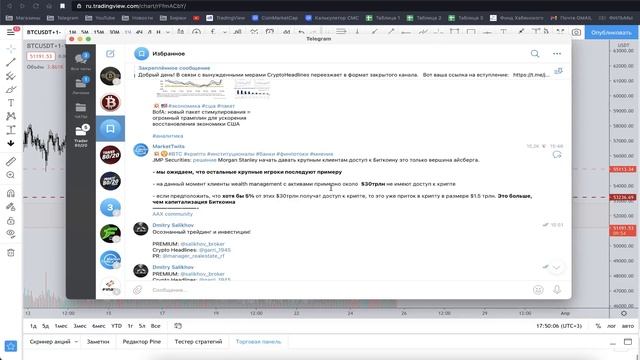Open the go to date calendar icon
This screenshot has height=360, width=640.
tap(178, 326)
